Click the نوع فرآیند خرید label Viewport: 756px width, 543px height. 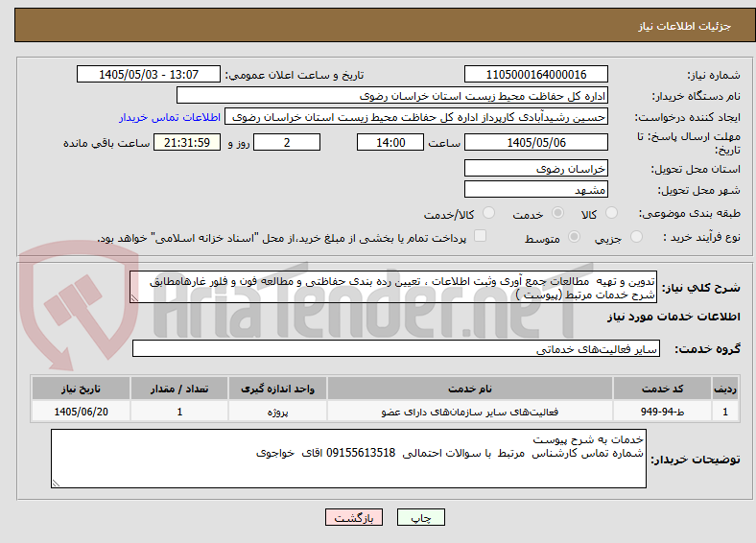click(701, 237)
